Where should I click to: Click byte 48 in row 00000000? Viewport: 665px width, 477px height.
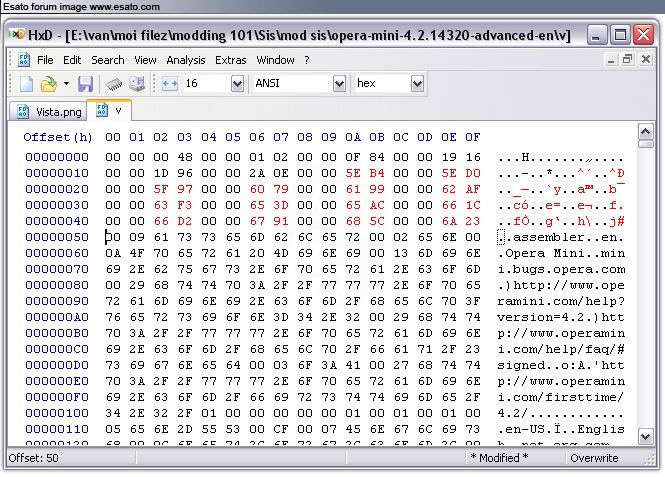pos(184,157)
